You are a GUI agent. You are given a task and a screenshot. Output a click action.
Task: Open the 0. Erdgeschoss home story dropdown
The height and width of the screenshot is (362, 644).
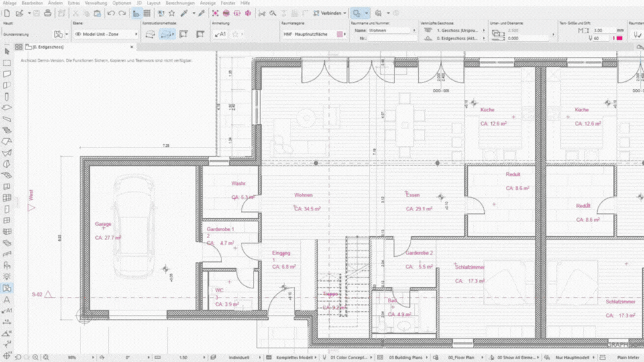pos(460,38)
